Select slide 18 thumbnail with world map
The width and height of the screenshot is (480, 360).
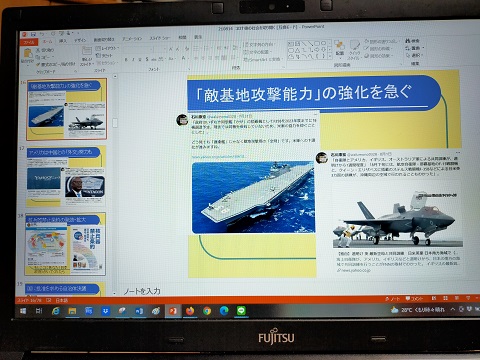click(x=65, y=244)
